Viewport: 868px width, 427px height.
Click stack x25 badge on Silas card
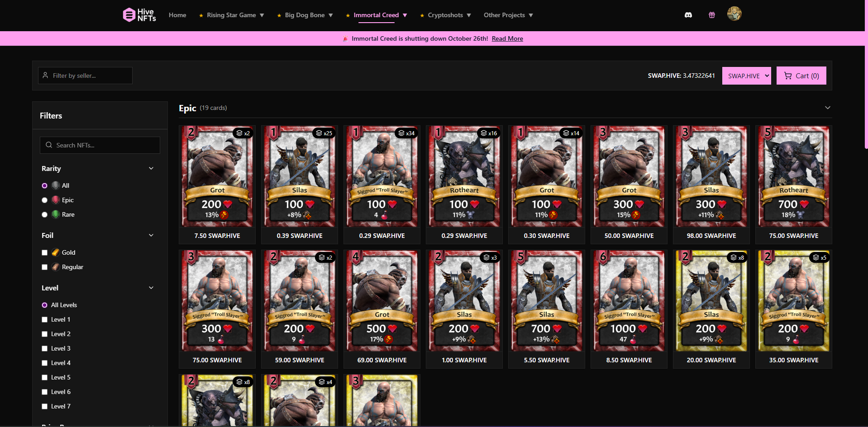coord(324,133)
